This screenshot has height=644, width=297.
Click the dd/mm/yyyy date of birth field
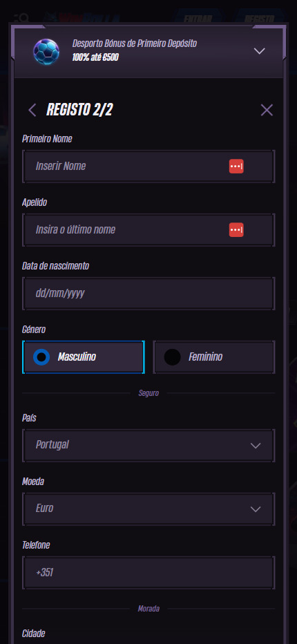coord(148,294)
